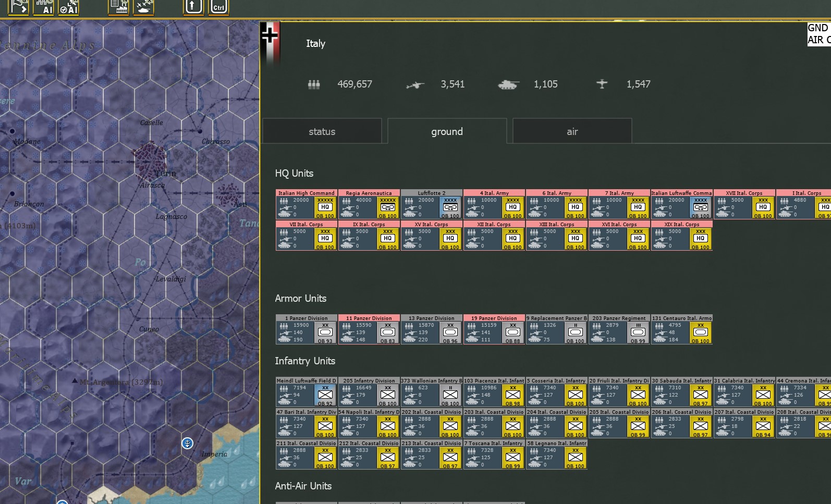831x504 pixels.
Task: Switch to the status tab
Action: (x=322, y=131)
